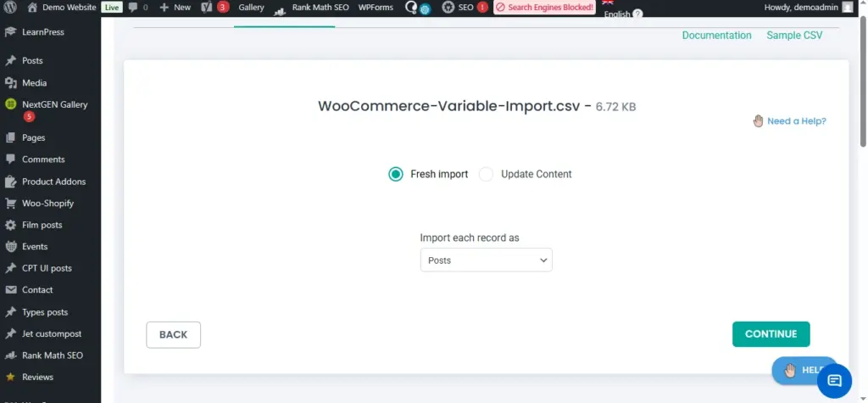868x403 pixels.
Task: Click the Search Engines Blocked! notice
Action: click(x=544, y=8)
